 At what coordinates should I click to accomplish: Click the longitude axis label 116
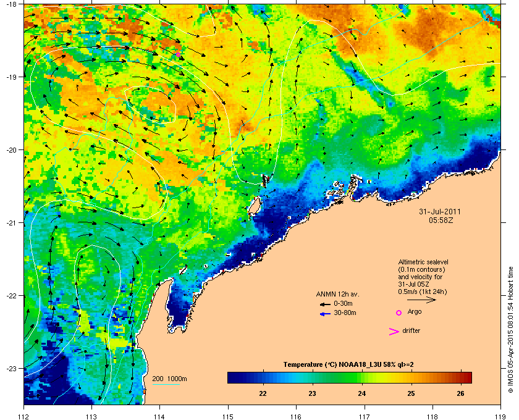296,416
